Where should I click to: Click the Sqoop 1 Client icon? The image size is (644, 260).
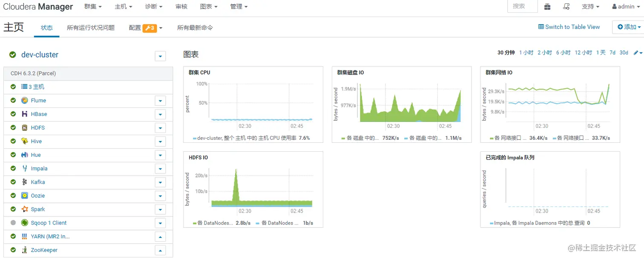tap(25, 223)
